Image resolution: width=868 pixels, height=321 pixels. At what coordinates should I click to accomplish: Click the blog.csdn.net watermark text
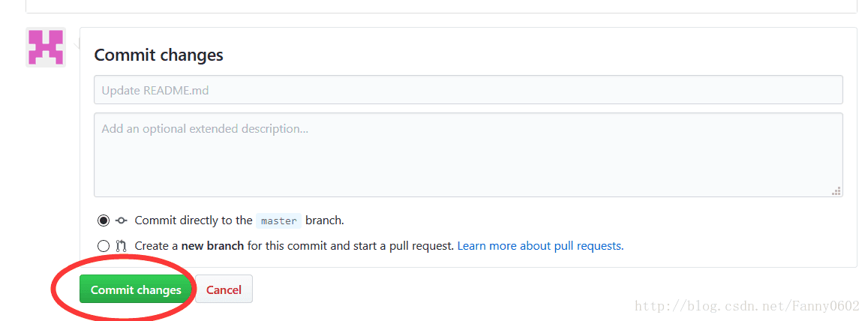pos(746,306)
